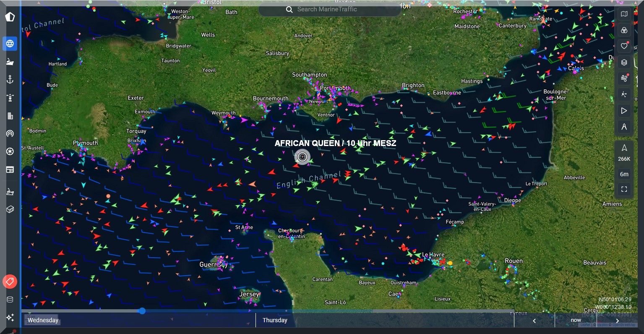Click the red tag icon in sidebar

pos(10,282)
